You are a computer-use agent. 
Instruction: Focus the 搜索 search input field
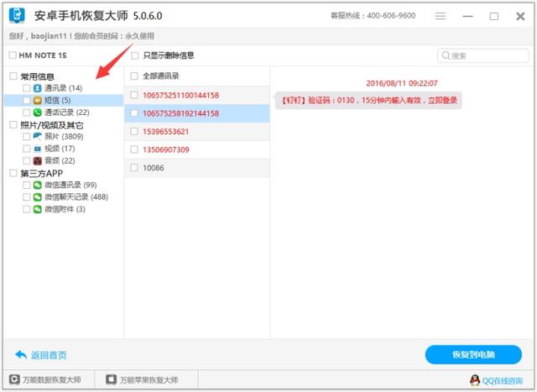483,55
